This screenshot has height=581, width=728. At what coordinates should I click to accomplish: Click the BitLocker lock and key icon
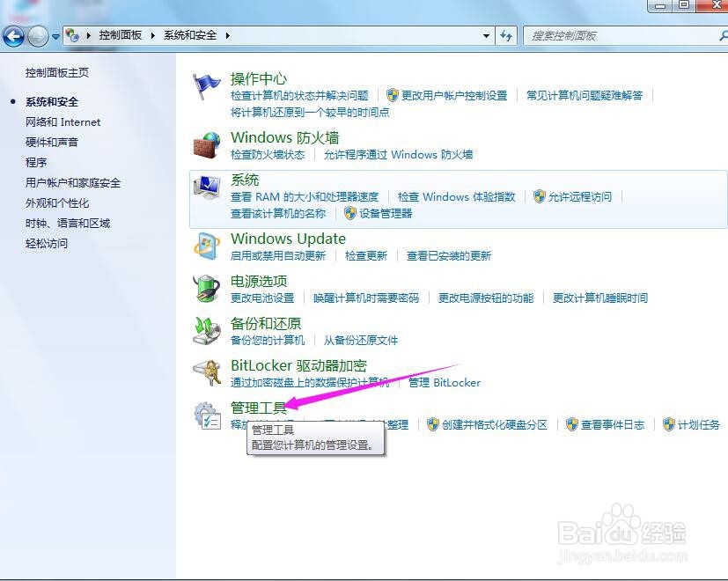pyautogui.click(x=206, y=372)
